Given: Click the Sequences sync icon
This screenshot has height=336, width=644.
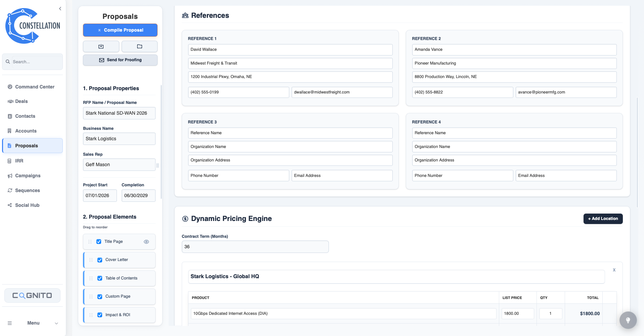Looking at the screenshot, I should tap(10, 190).
